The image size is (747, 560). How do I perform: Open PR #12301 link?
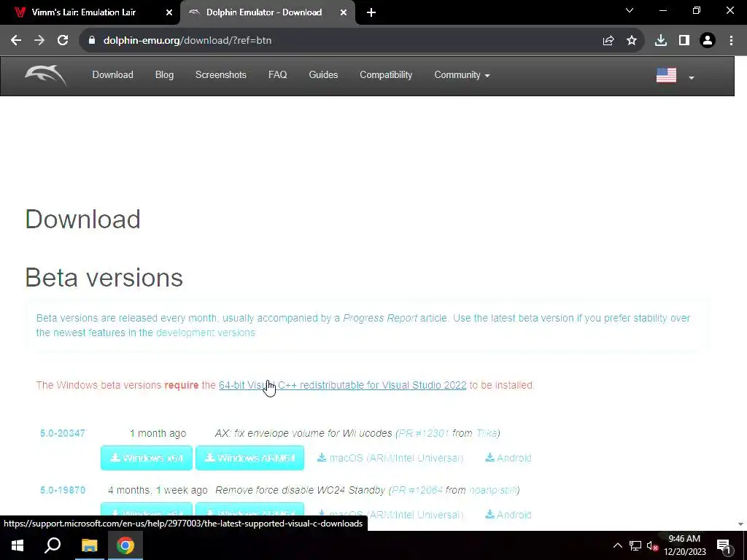click(x=424, y=433)
